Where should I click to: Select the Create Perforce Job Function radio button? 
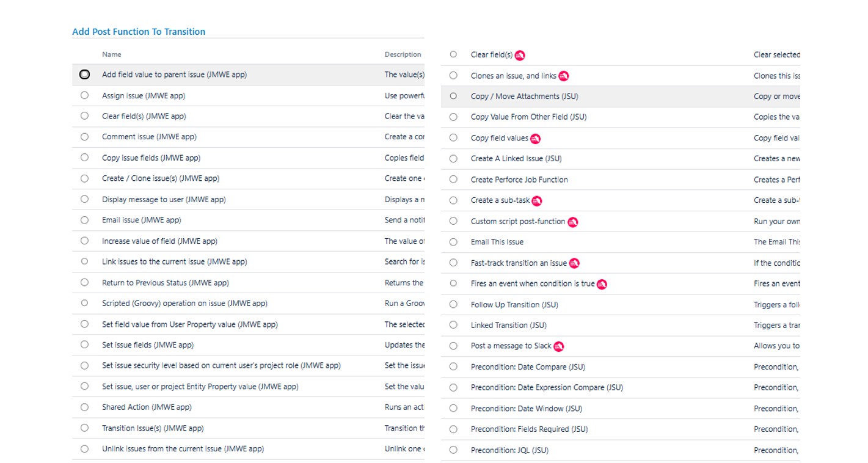453,180
